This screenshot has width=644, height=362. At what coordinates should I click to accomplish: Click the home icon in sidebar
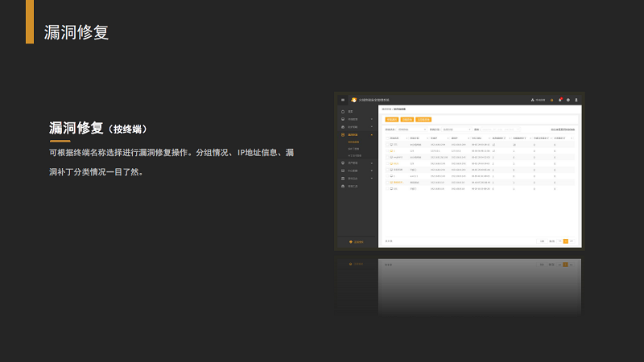coord(344,111)
